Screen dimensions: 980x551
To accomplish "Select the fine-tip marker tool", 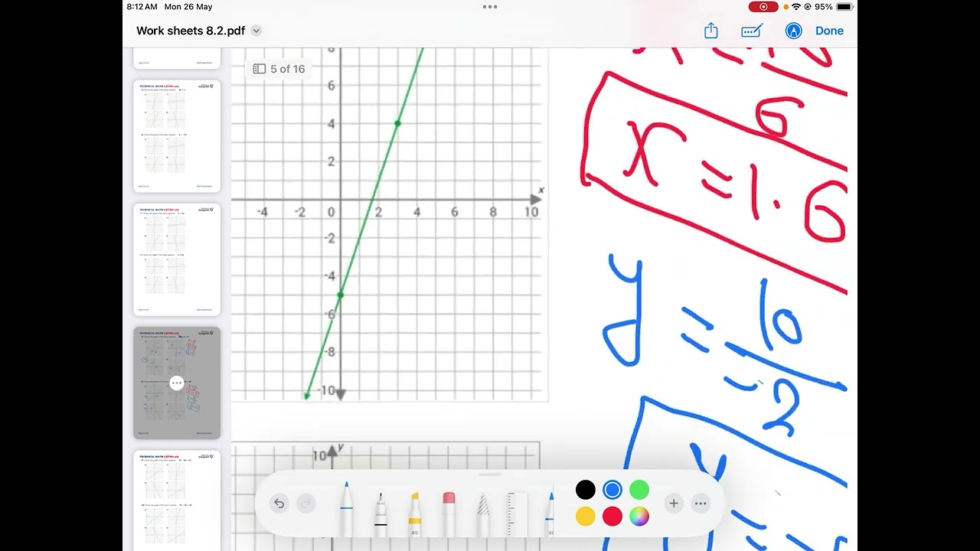I will point(381,514).
